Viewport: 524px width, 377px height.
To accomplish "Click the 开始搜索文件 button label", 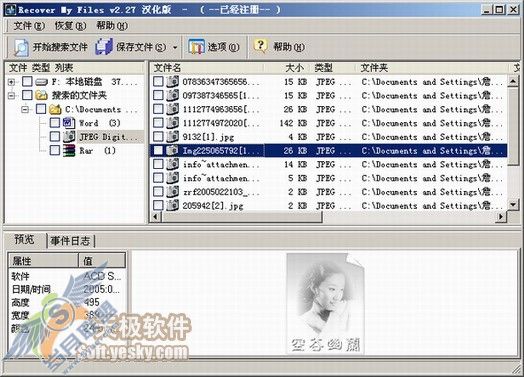I will [60, 47].
